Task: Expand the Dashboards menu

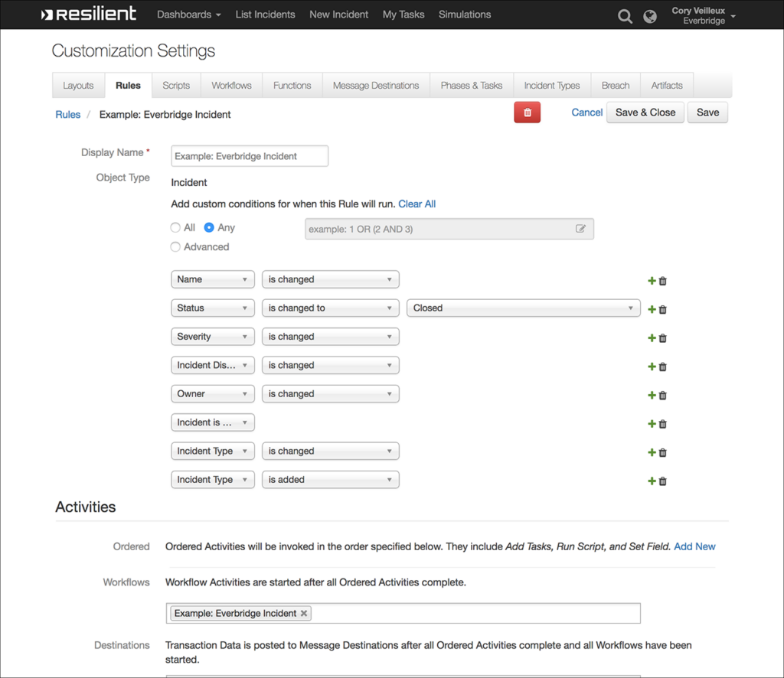Action: coord(189,15)
